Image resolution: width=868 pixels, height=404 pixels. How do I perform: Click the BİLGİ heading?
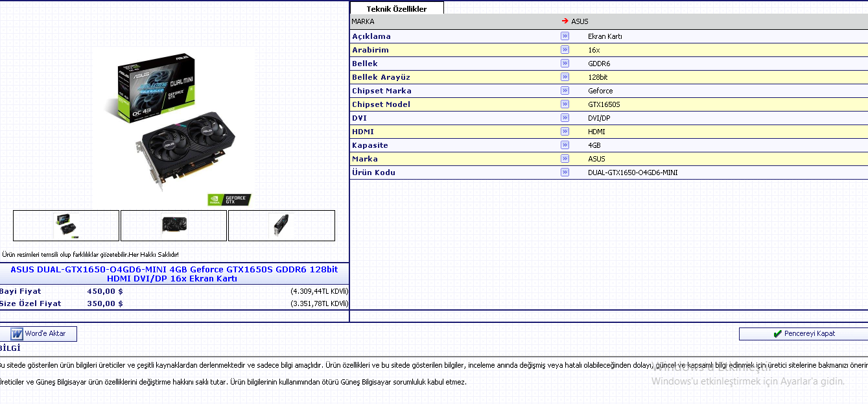tap(10, 348)
